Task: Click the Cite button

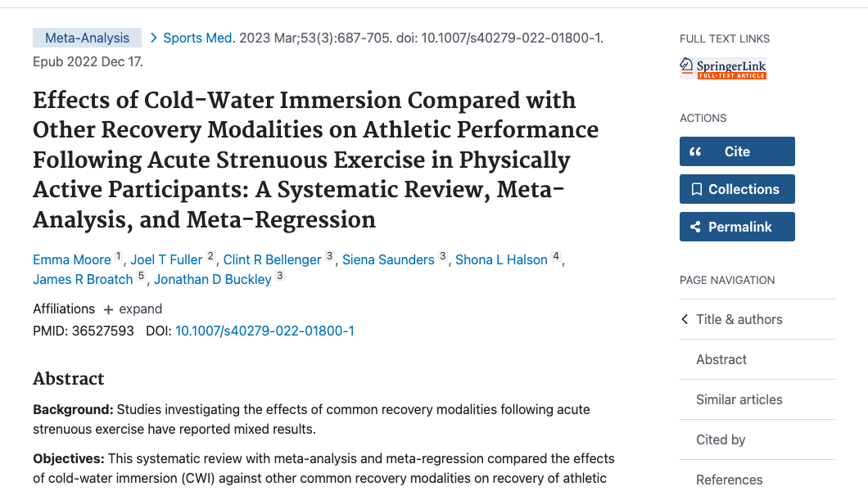Action: coord(737,151)
